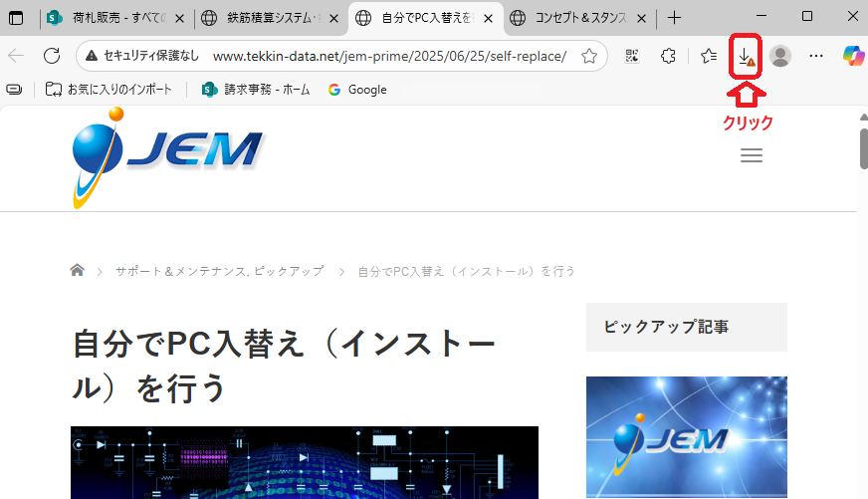Open お気に入りのインポート bookmark
The image size is (868, 499).
coord(108,90)
